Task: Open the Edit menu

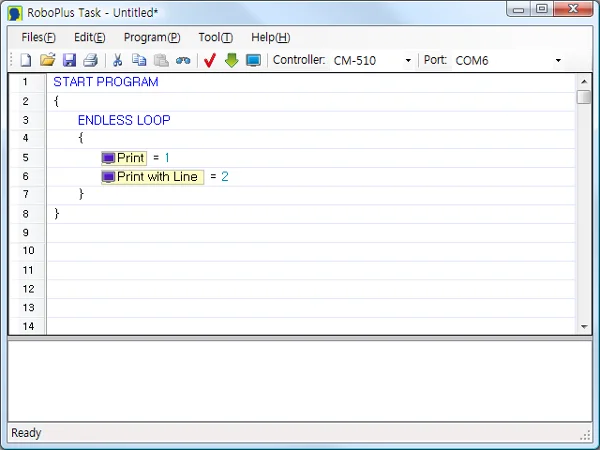Action: click(90, 38)
